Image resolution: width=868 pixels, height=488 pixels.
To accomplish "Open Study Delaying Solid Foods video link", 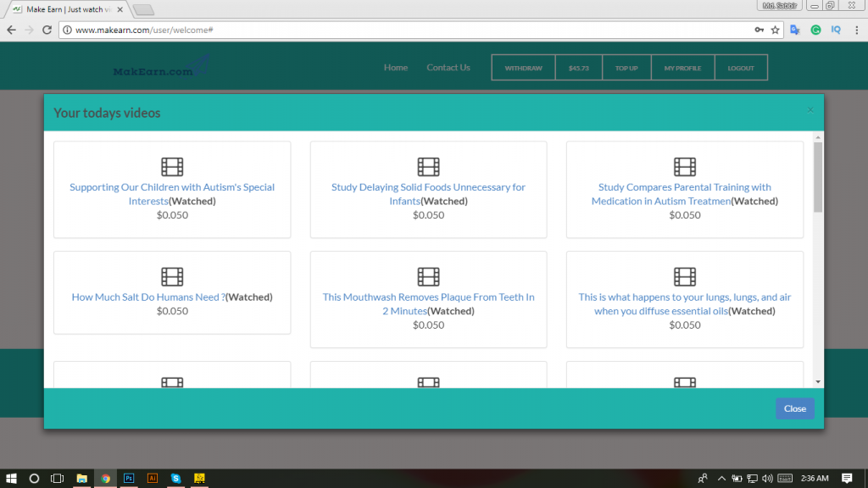I will (x=428, y=188).
